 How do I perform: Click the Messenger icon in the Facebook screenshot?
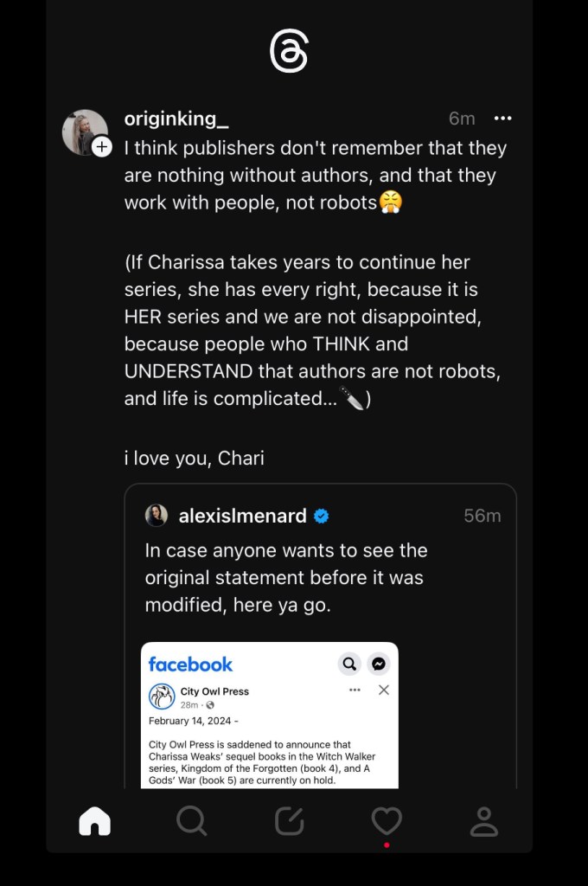pyautogui.click(x=378, y=664)
